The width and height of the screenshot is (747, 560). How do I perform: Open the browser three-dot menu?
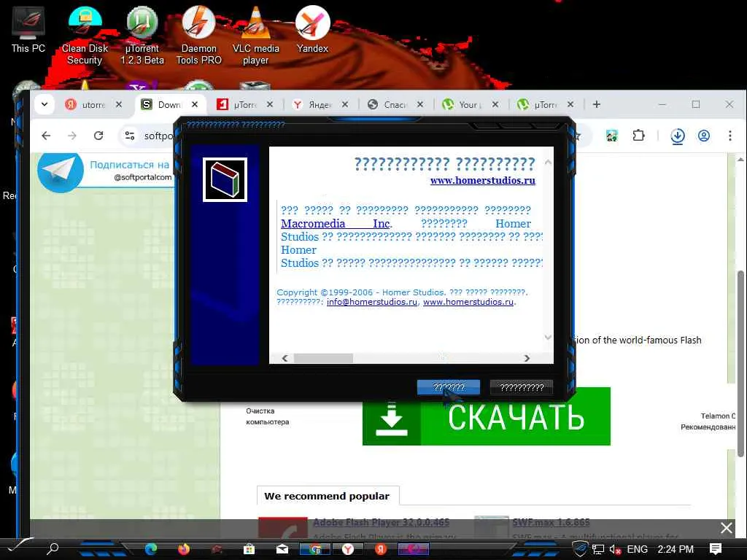729,136
